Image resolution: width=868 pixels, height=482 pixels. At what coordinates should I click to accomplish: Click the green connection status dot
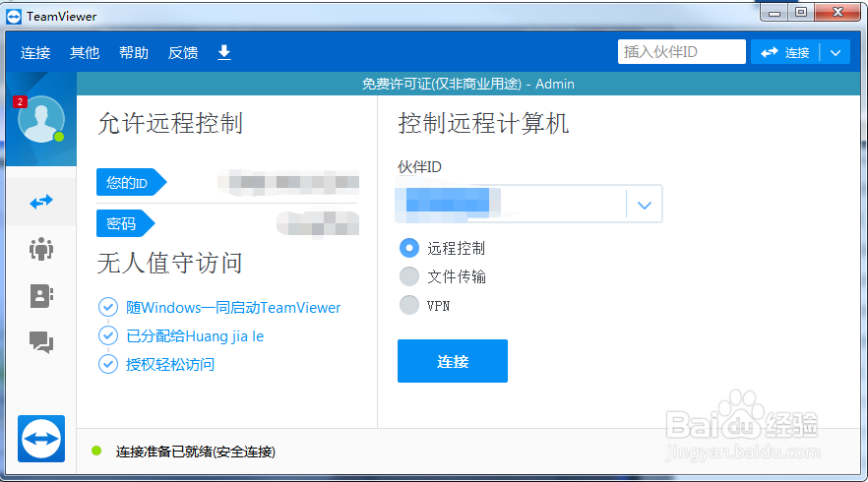(96, 451)
